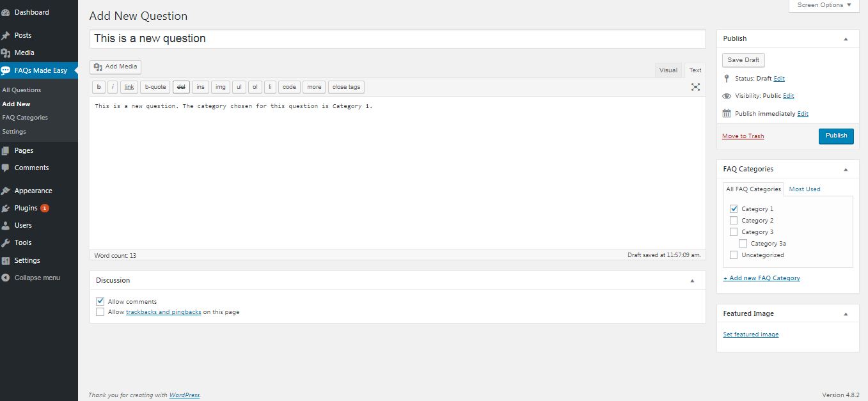This screenshot has width=868, height=401.
Task: Open FAQ Categories submenu item
Action: [25, 118]
